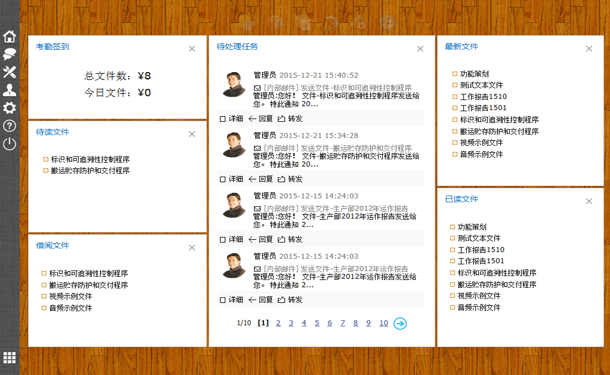Go to page 10 of tasks
Viewport: 610px width, 375px height.
point(384,323)
